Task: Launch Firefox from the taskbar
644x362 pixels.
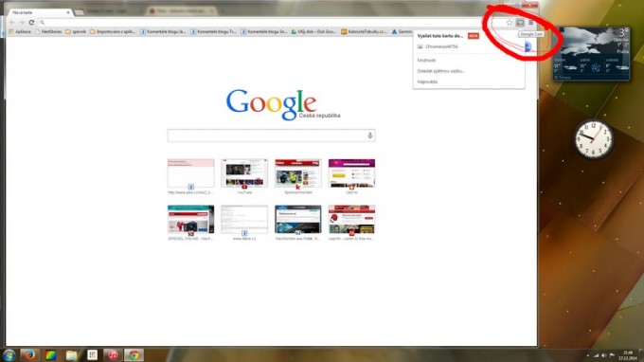Action: click(x=29, y=355)
